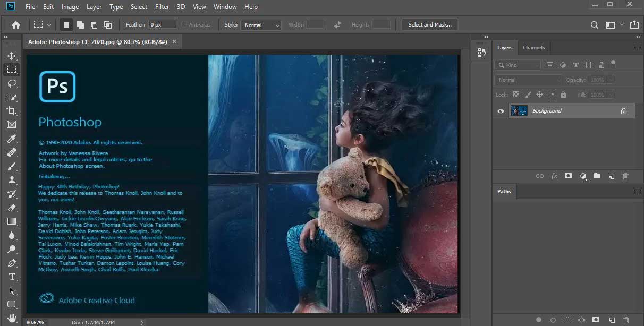Open the Style dropdown in options bar
This screenshot has width=644, height=326.
(260, 24)
